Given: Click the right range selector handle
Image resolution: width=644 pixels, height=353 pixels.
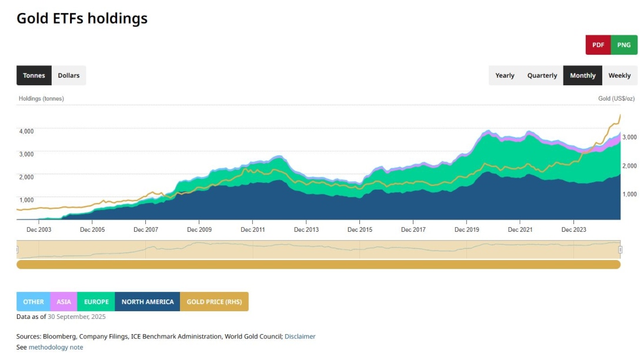Looking at the screenshot, I should 620,249.
